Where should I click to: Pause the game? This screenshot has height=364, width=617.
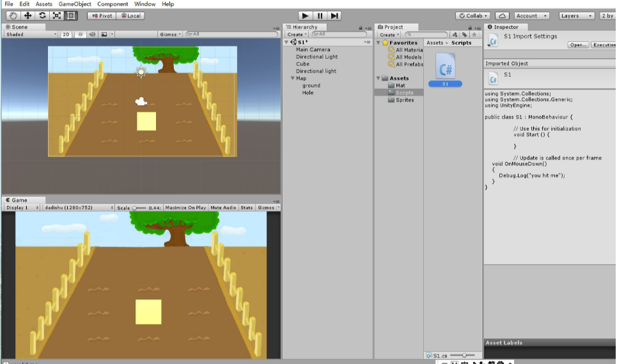pos(320,16)
